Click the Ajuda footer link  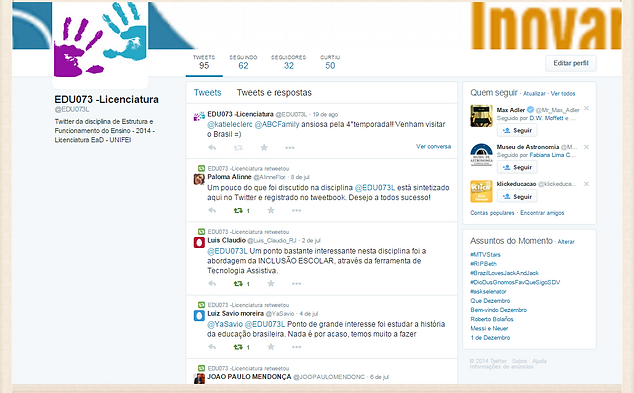pyautogui.click(x=539, y=361)
